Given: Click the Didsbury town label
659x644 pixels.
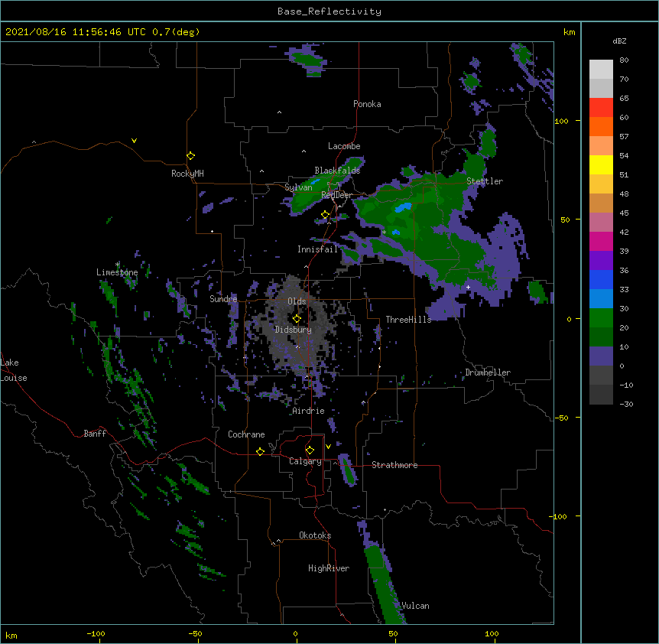Looking at the screenshot, I should click(x=294, y=330).
